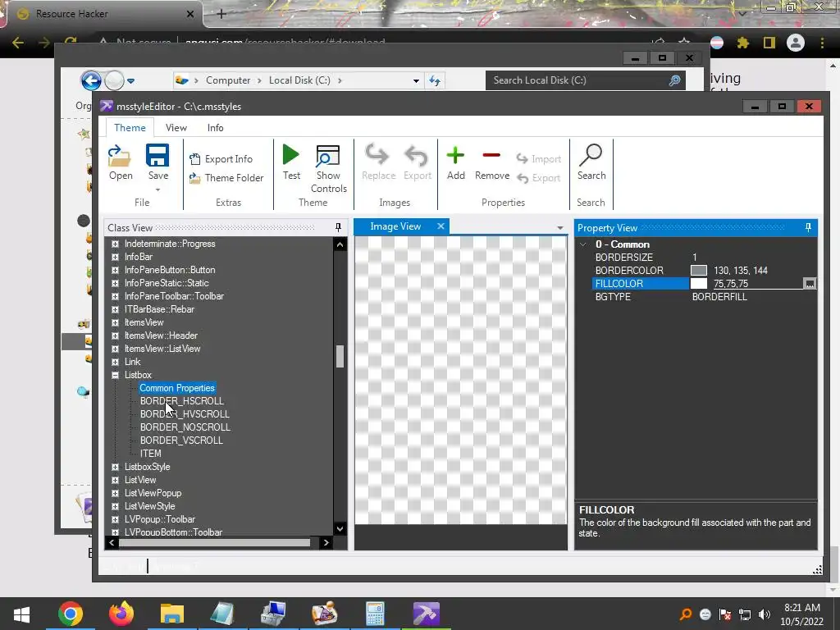Open Firefox from the taskbar
Screen dimensions: 840x630
tap(121, 614)
